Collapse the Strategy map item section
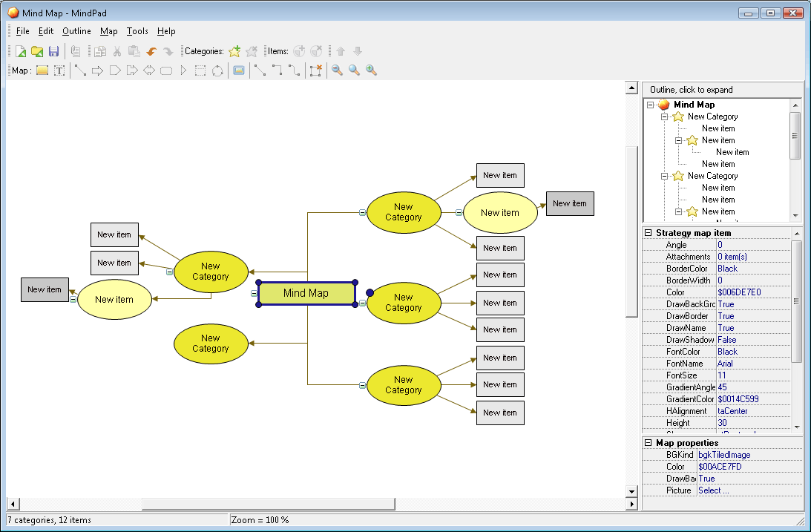Screen dimensions: 811x532 pos(648,233)
